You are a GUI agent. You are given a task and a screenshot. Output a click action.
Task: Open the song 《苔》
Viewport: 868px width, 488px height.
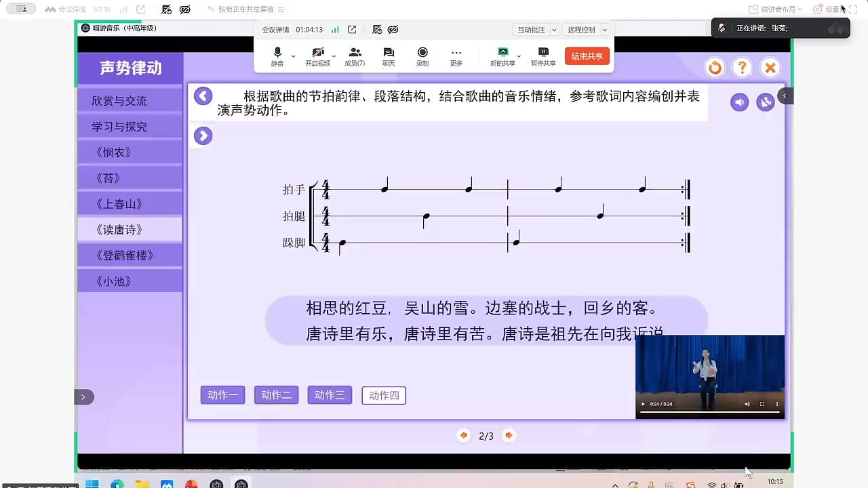(x=130, y=178)
